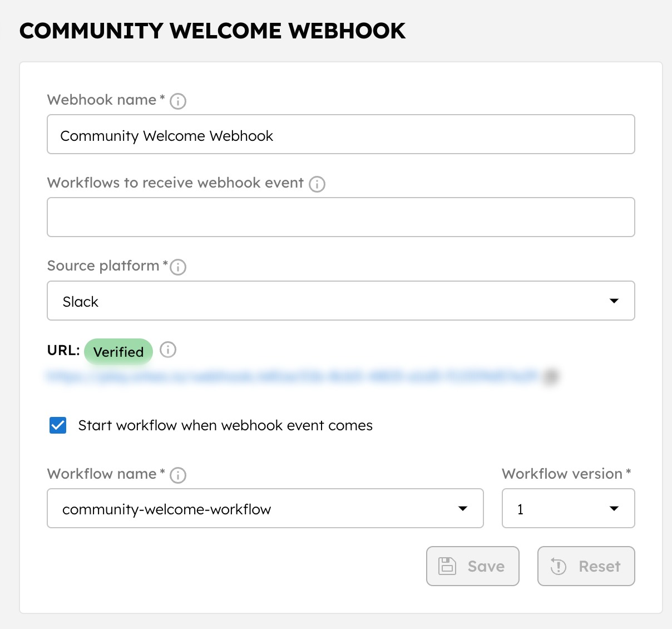The height and width of the screenshot is (629, 672).
Task: Select version 1 in the Workflow version box
Action: (x=568, y=508)
